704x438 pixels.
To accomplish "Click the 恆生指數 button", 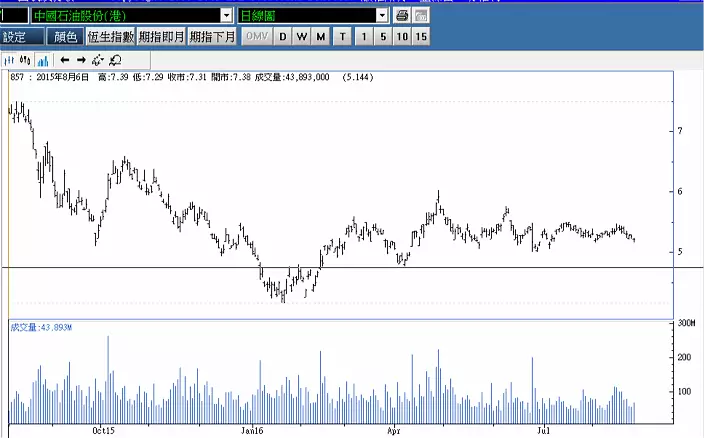I will (109, 37).
